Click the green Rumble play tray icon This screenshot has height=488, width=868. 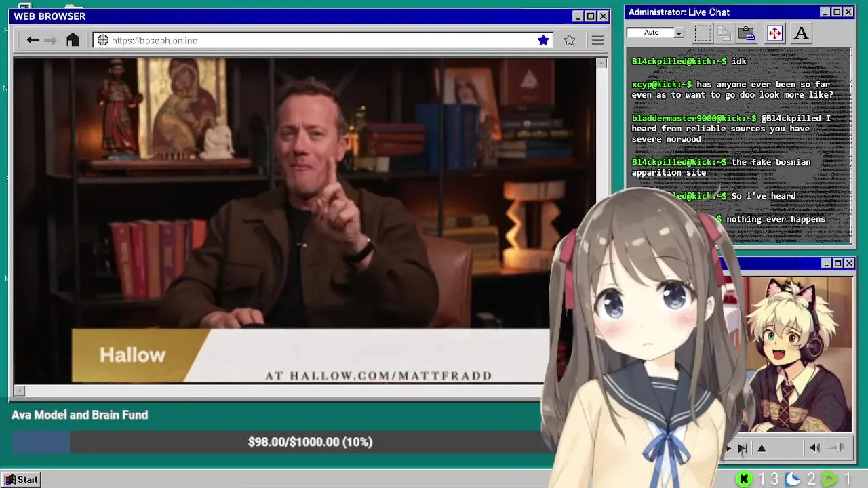829,479
